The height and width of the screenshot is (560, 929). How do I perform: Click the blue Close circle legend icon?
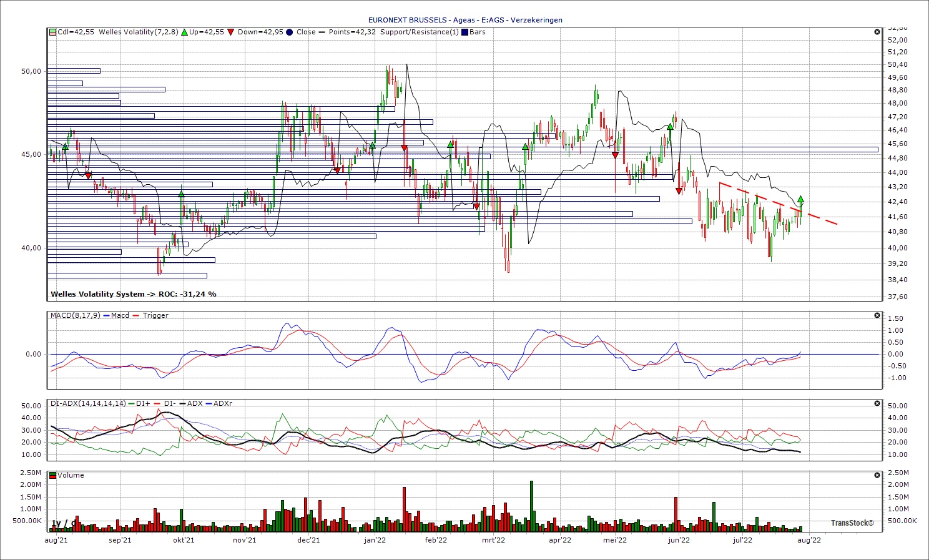pos(290,32)
